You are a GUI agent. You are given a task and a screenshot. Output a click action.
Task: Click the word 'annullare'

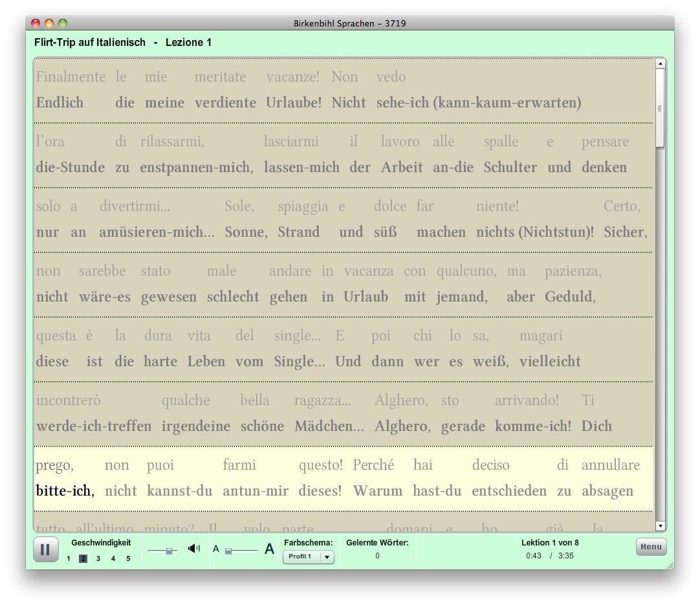(x=610, y=465)
